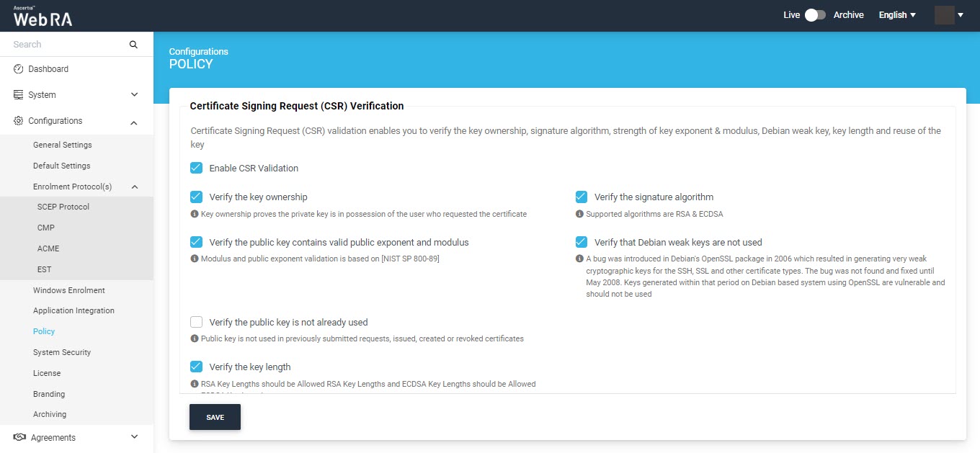Click the Dashboard gauge icon
Screen dimensions: 980x453
pyautogui.click(x=19, y=69)
